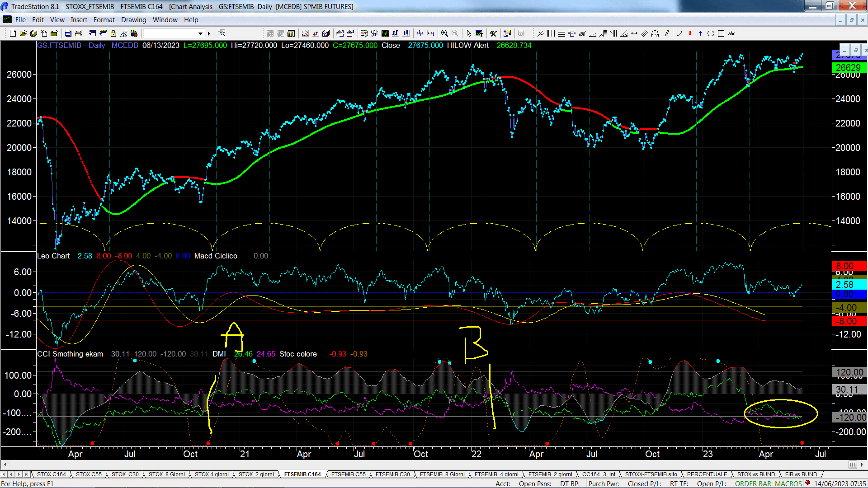Switch to the STOX C164 tab
Viewport: 868px width, 488px height.
(x=51, y=474)
